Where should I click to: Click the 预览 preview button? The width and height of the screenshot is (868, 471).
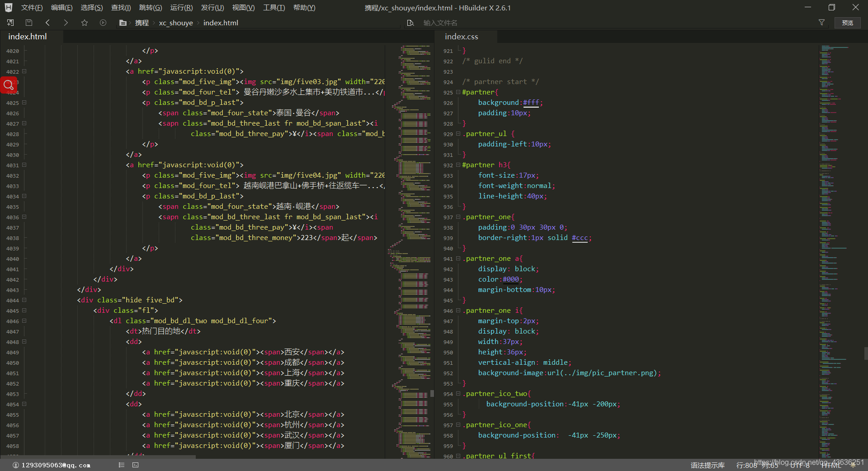coord(848,23)
